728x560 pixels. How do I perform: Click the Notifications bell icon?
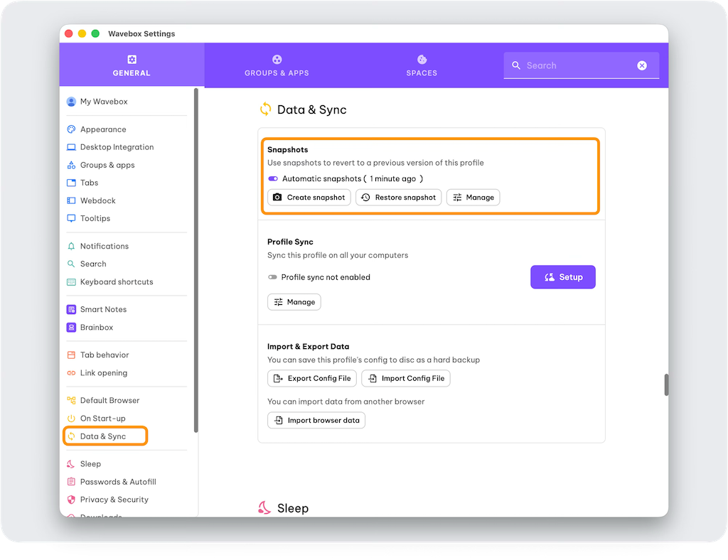pyautogui.click(x=71, y=246)
